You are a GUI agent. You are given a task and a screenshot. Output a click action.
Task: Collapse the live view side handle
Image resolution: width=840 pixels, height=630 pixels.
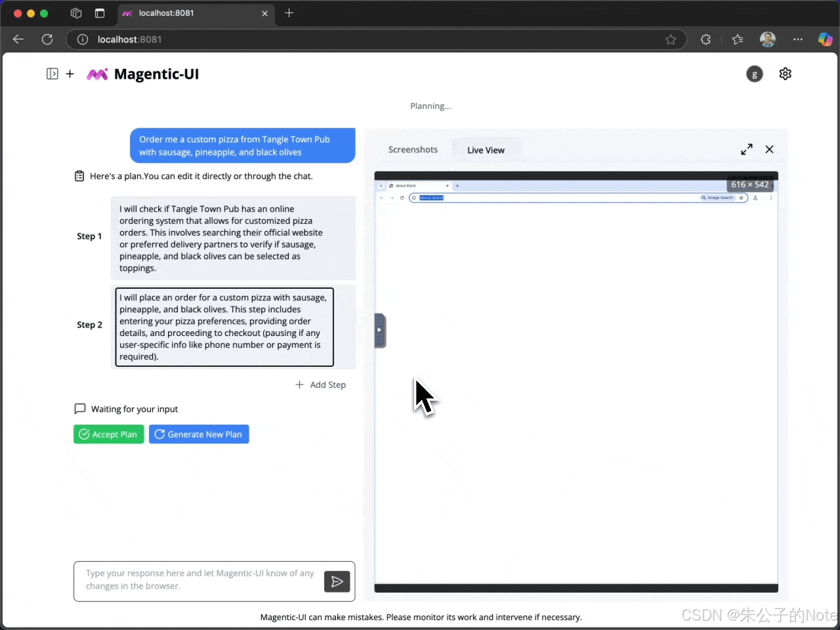coord(380,330)
